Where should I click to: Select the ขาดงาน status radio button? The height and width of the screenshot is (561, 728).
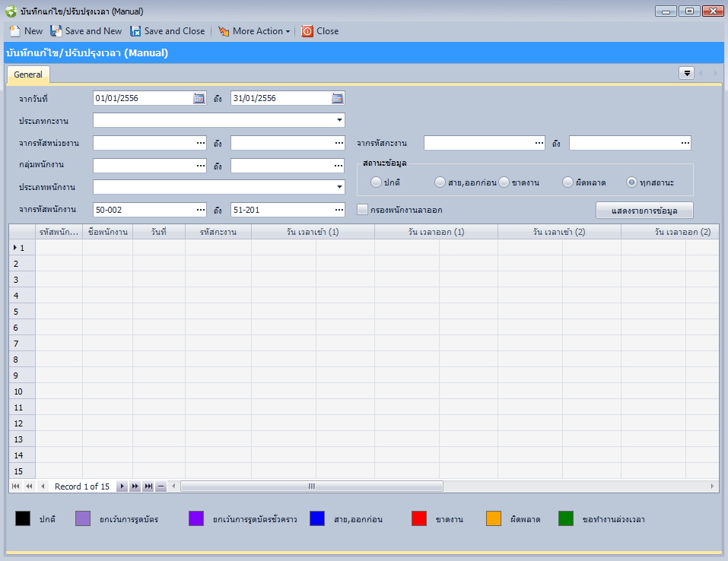coord(504,182)
